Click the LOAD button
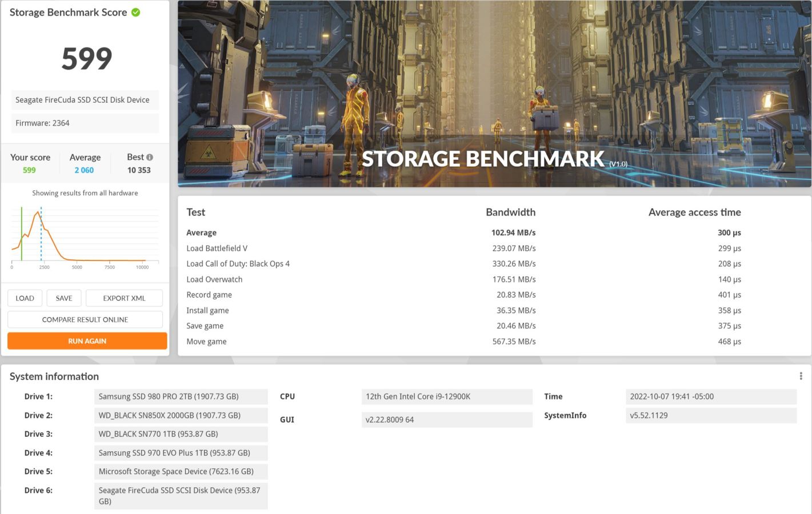This screenshot has height=514, width=812. [25, 298]
